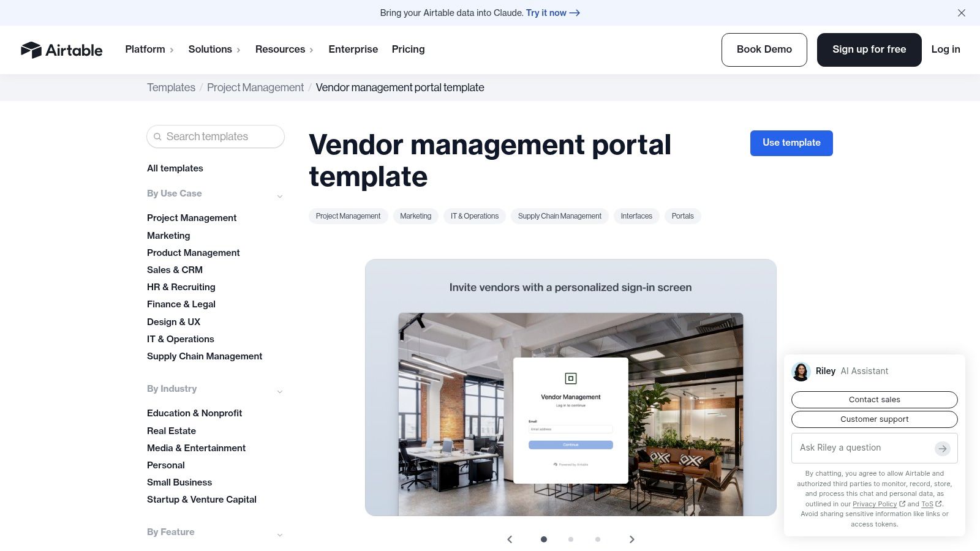
Task: Select the third carousel dot
Action: (598, 539)
